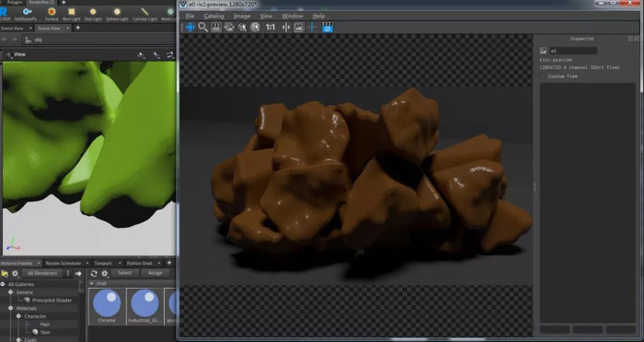Toggle the blue crosshair guide icon
This screenshot has width=644, height=342.
coord(313,27)
